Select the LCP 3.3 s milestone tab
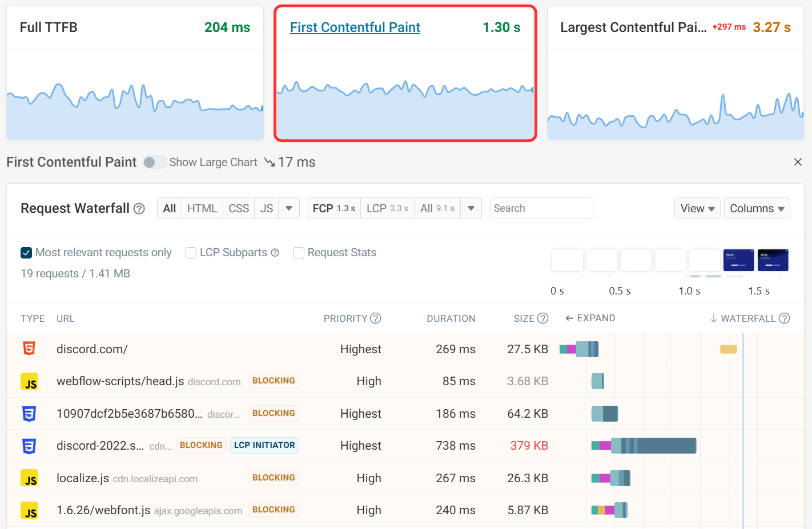812x529 pixels. pyautogui.click(x=387, y=209)
